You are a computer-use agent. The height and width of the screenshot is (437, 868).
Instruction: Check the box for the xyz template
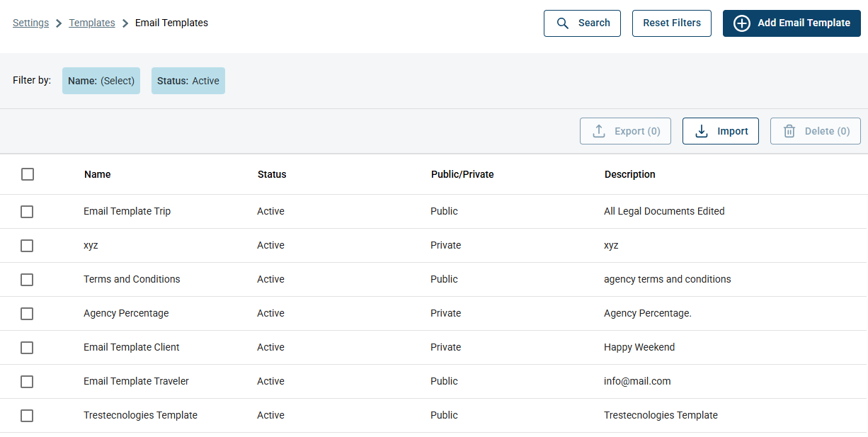[x=27, y=246]
